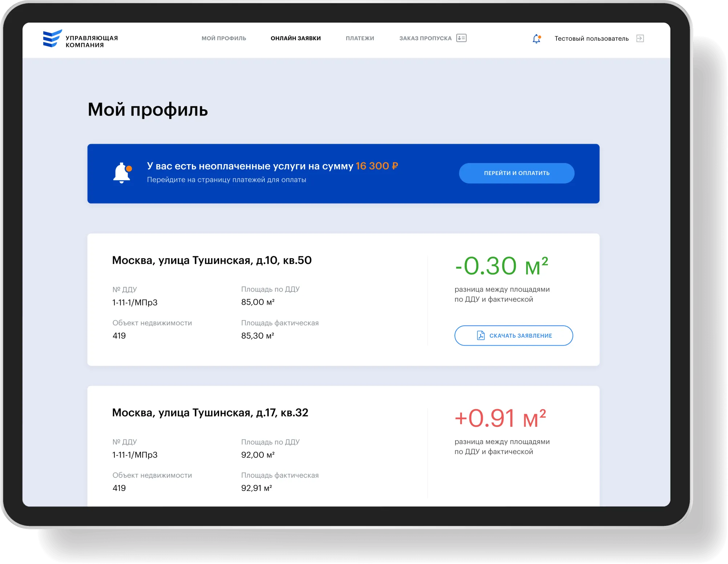Screen dimensions: 728x564
Task: Click the logout arrow icon
Action: [640, 38]
